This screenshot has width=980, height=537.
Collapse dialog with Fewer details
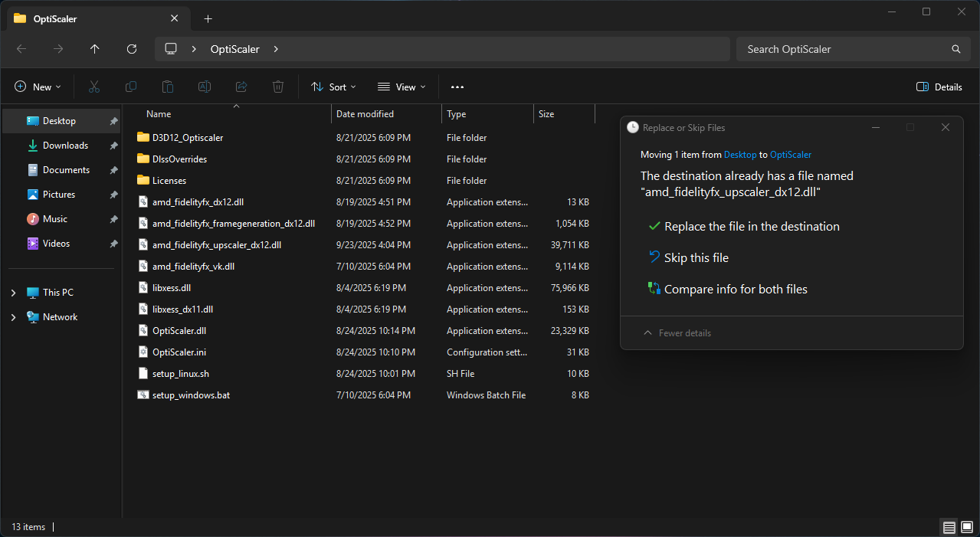pos(677,333)
